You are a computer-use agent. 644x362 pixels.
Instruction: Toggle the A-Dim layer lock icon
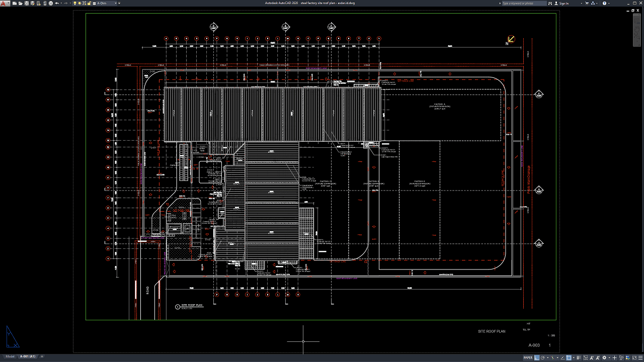click(x=88, y=3)
